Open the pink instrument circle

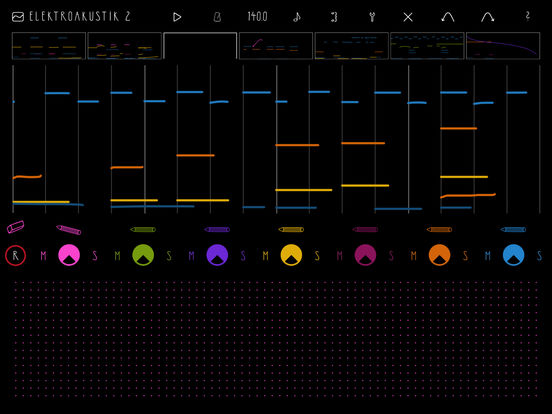(x=69, y=255)
